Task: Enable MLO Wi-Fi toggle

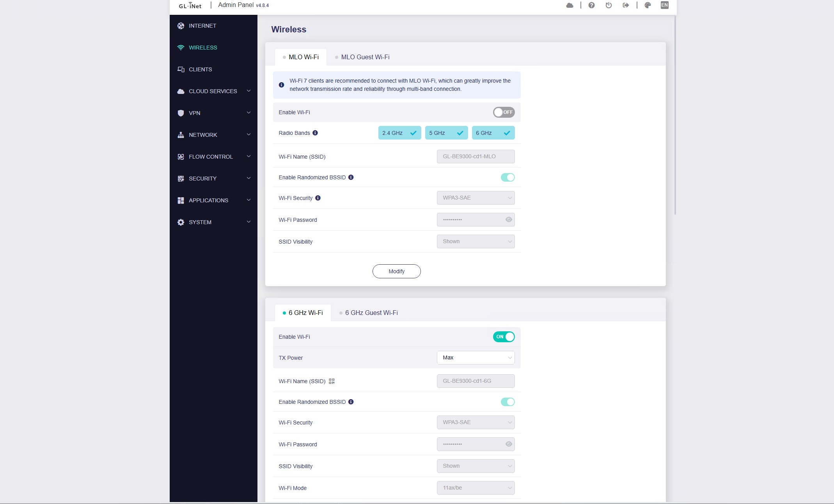Action: [x=504, y=112]
